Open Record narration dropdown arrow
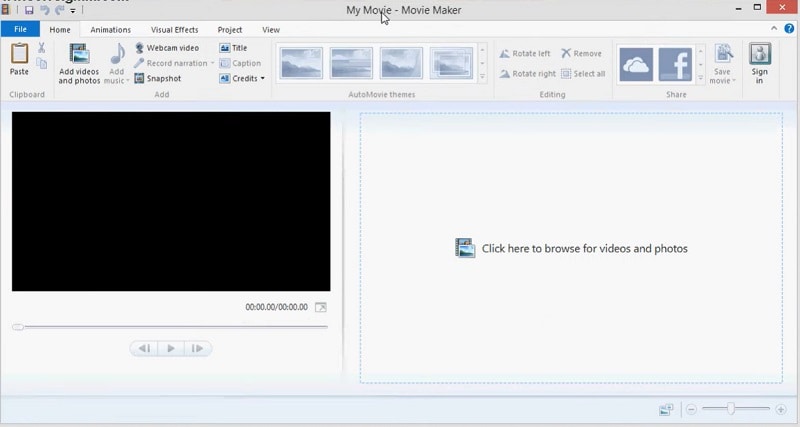 (212, 63)
